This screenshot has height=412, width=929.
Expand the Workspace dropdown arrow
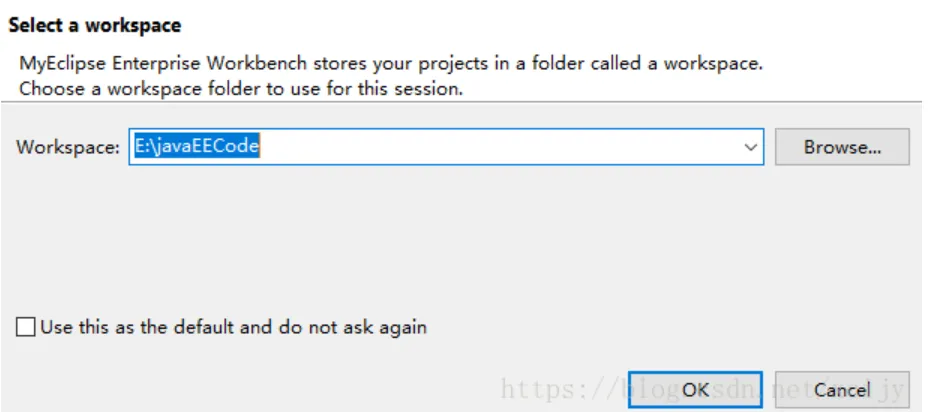coord(751,147)
